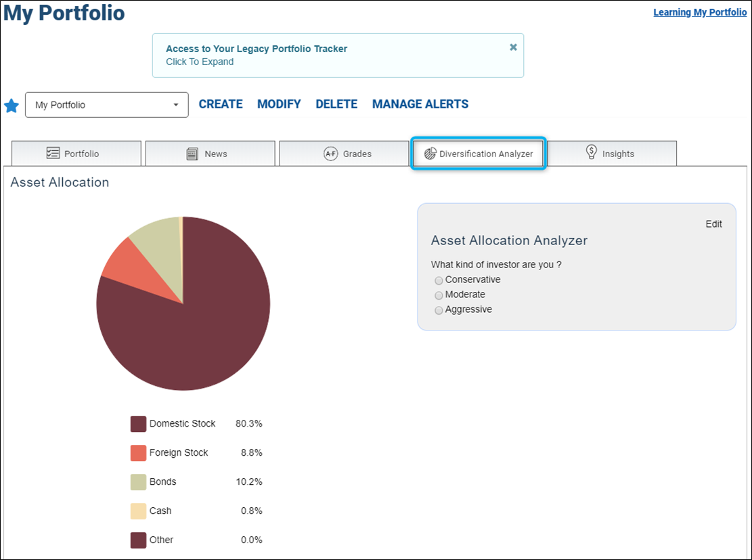Click the MODIFY portfolio link
The height and width of the screenshot is (560, 752).
[x=279, y=104]
